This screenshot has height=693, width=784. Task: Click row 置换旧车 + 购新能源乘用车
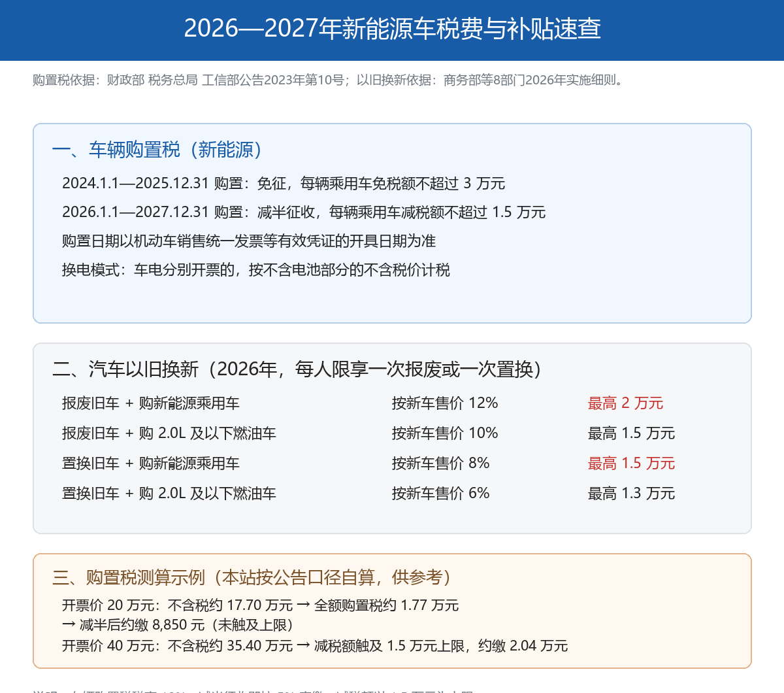pyautogui.click(x=151, y=464)
